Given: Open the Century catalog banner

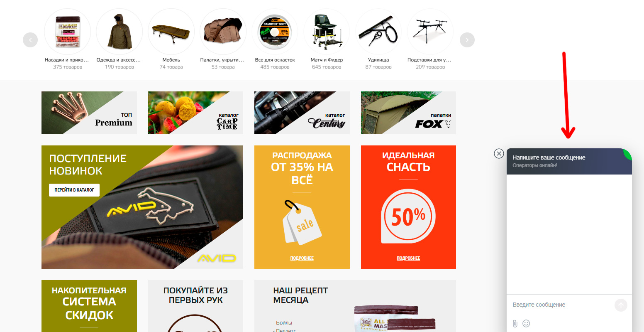Looking at the screenshot, I should click(x=302, y=113).
